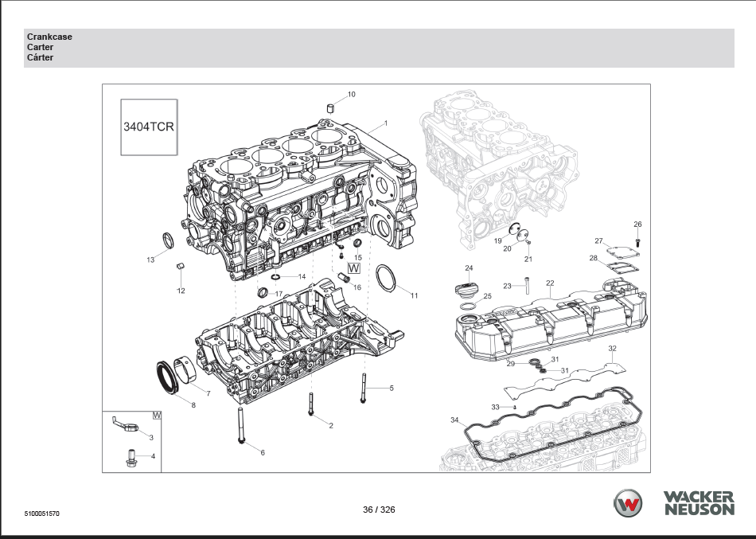Click the oil nozzle part labeled 3
This screenshot has height=539, width=756.
click(x=127, y=426)
